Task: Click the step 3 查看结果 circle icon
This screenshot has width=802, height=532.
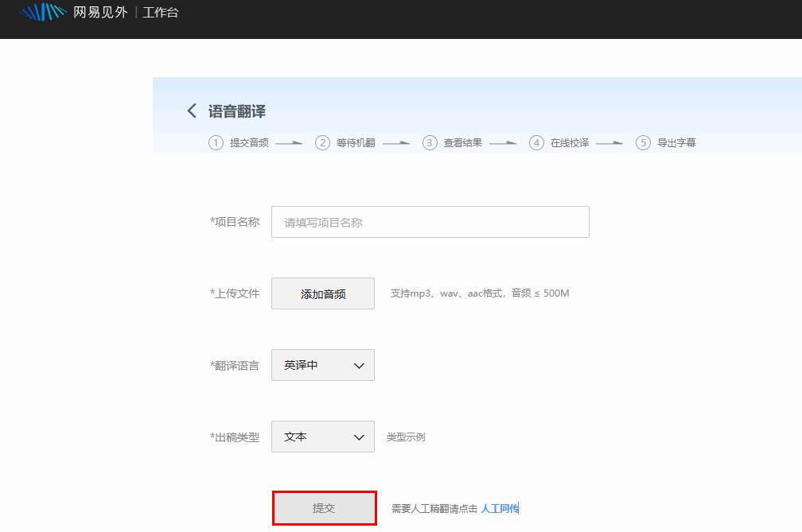Action: 430,142
